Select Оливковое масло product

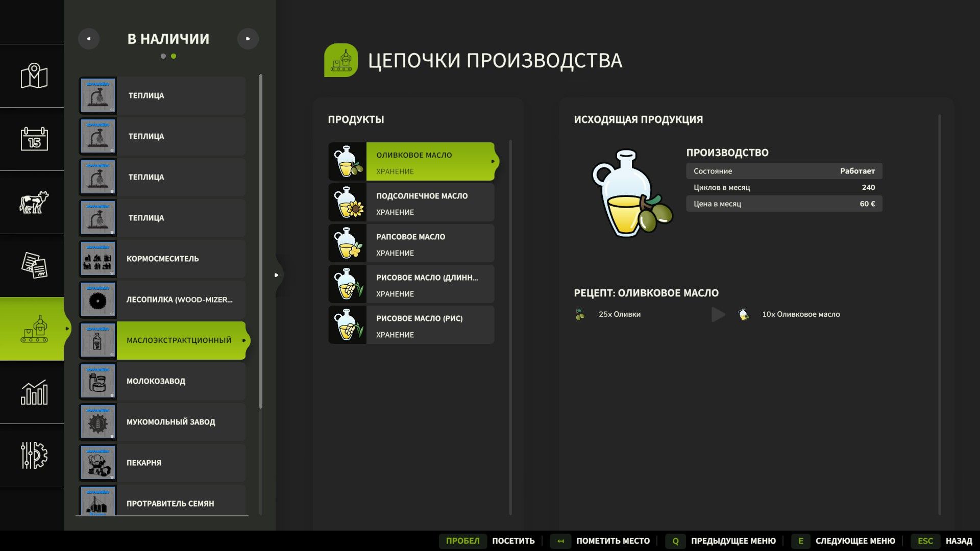coord(413,161)
